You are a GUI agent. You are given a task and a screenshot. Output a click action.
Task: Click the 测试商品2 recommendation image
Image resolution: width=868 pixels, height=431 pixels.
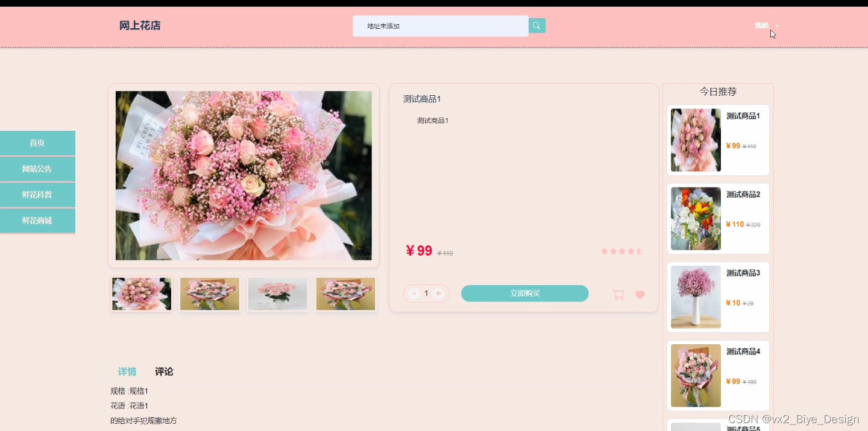tap(696, 218)
